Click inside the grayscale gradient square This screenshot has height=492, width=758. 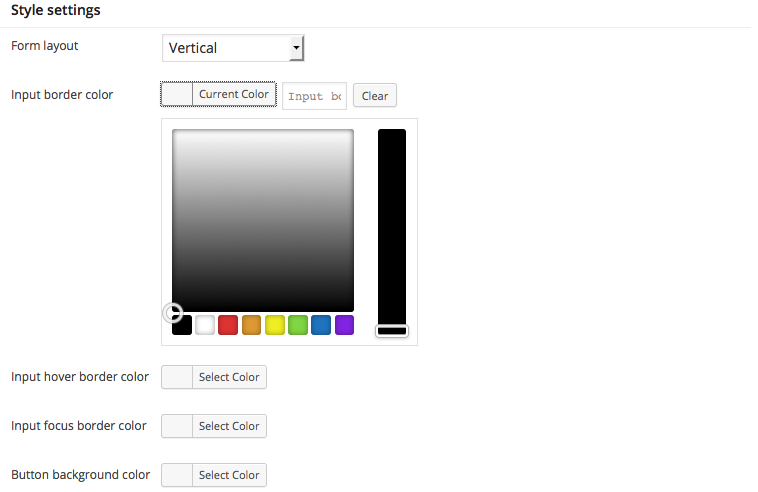(x=263, y=220)
